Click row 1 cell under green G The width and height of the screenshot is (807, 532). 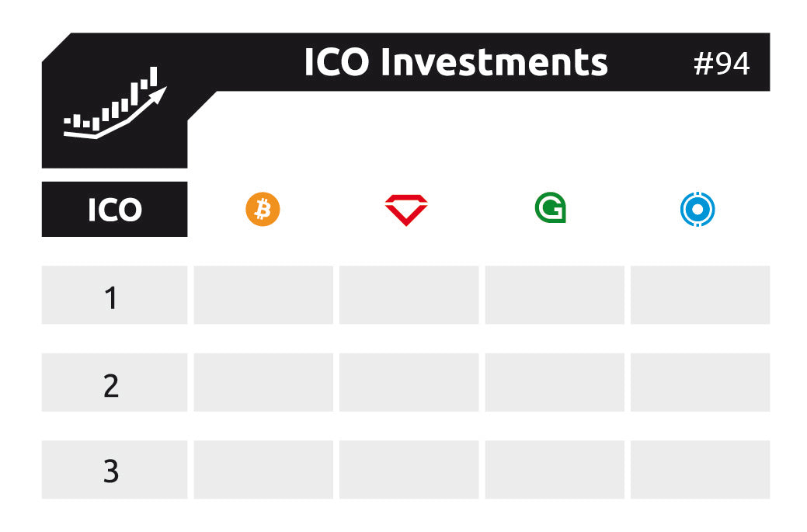555,295
